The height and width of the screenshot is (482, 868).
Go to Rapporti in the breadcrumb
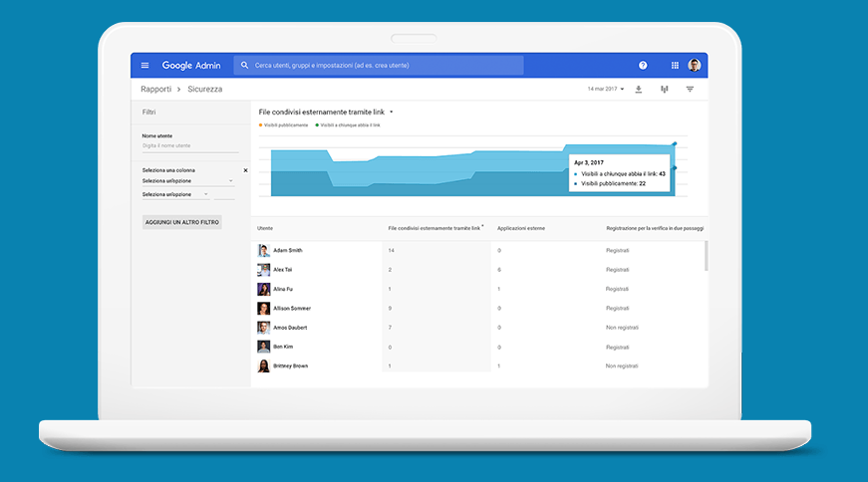(155, 89)
